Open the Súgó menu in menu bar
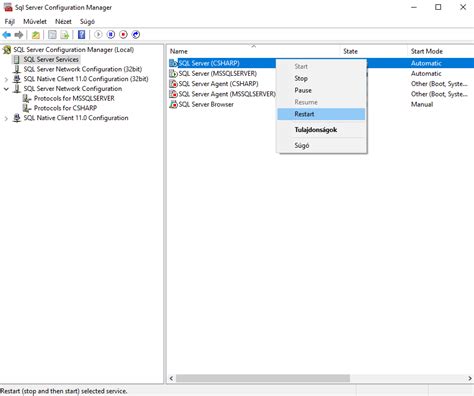The width and height of the screenshot is (474, 396). click(87, 22)
